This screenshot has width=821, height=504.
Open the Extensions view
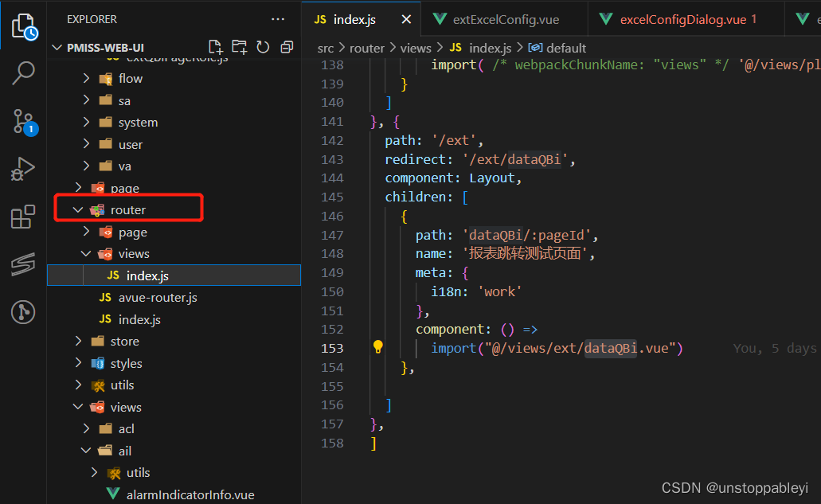point(22,216)
